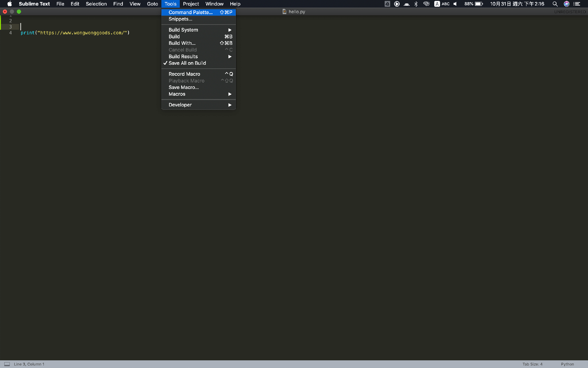
Task: Click the Bluetooth status icon
Action: pyautogui.click(x=416, y=4)
